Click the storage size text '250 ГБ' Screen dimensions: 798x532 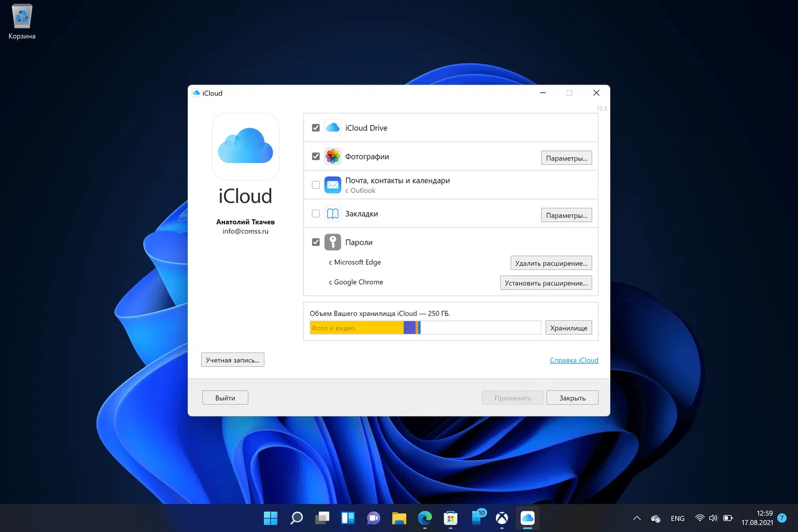click(x=439, y=313)
